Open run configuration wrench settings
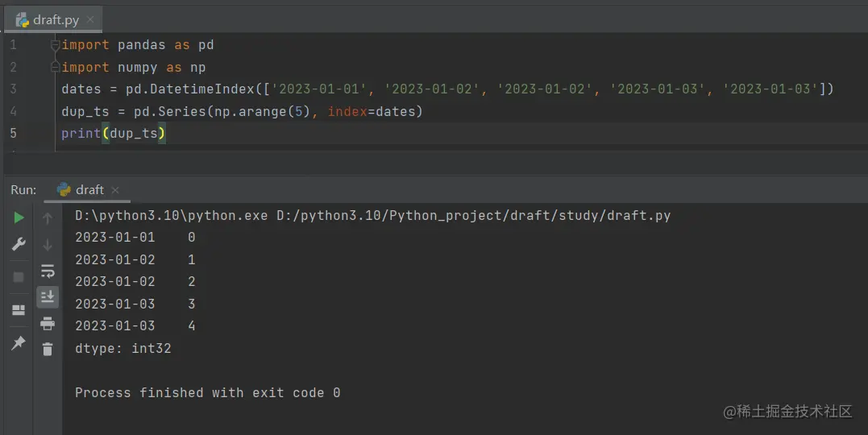Screen dimensions: 868x435 19,244
